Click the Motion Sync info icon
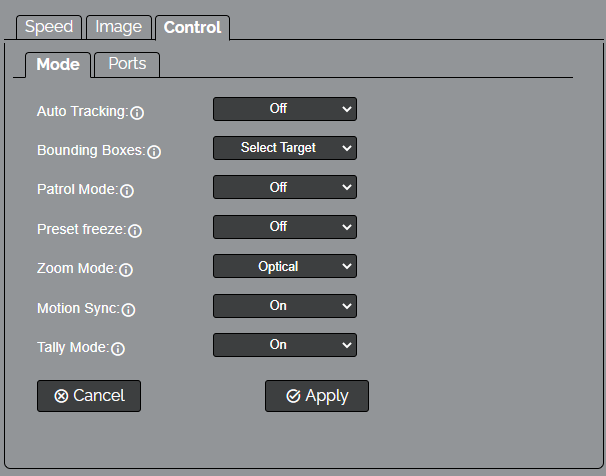Viewport: 606px width, 476px height. coord(128,309)
